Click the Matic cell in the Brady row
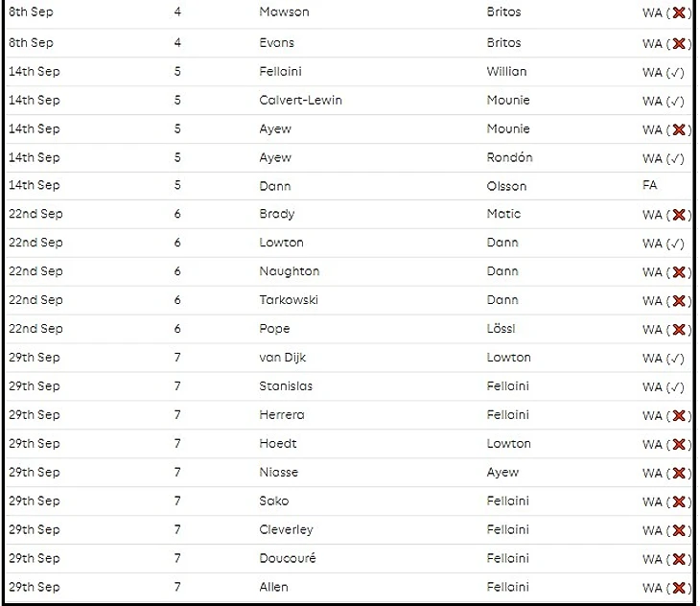The image size is (700, 606). pyautogui.click(x=503, y=214)
